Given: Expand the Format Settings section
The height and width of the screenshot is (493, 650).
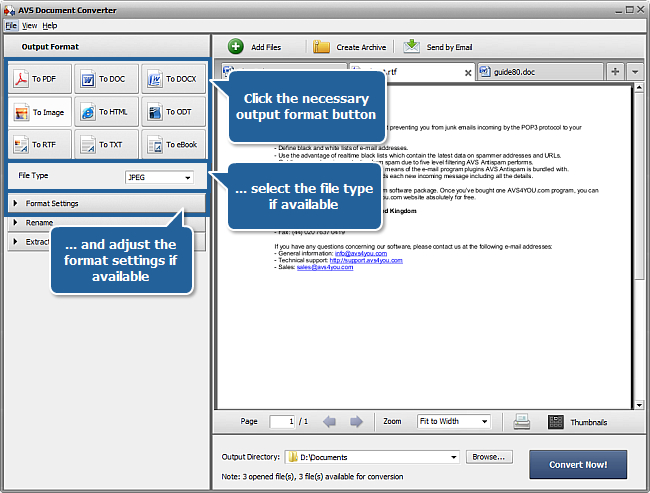Looking at the screenshot, I should tap(107, 203).
